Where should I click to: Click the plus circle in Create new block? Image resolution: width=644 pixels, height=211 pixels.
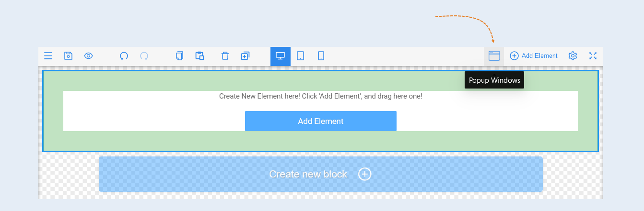coord(365,174)
